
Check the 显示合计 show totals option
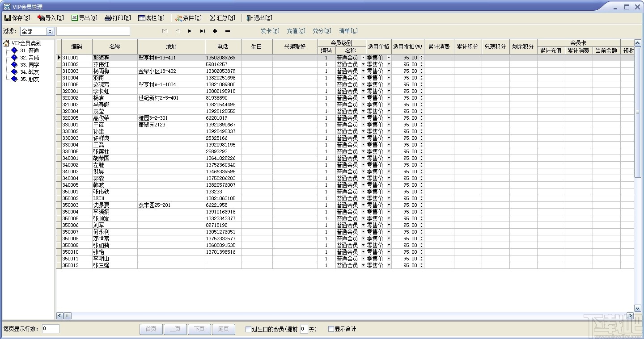tap(331, 329)
